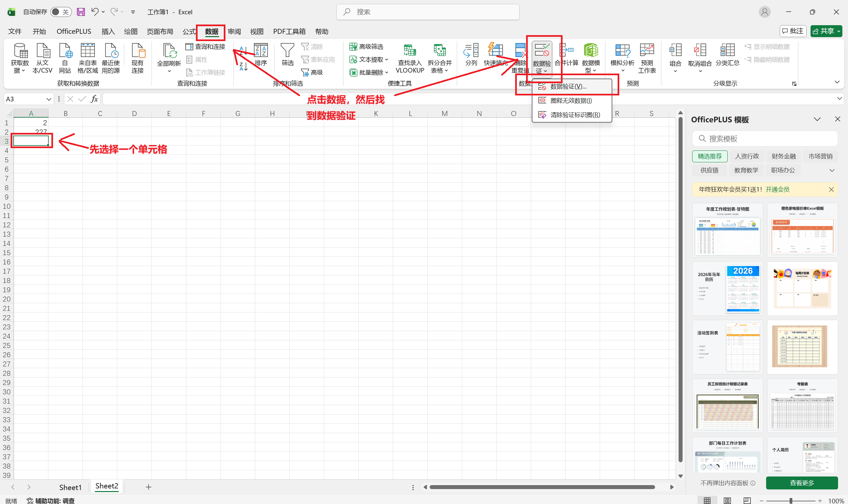Switch to the Sheet1 tab

point(70,487)
